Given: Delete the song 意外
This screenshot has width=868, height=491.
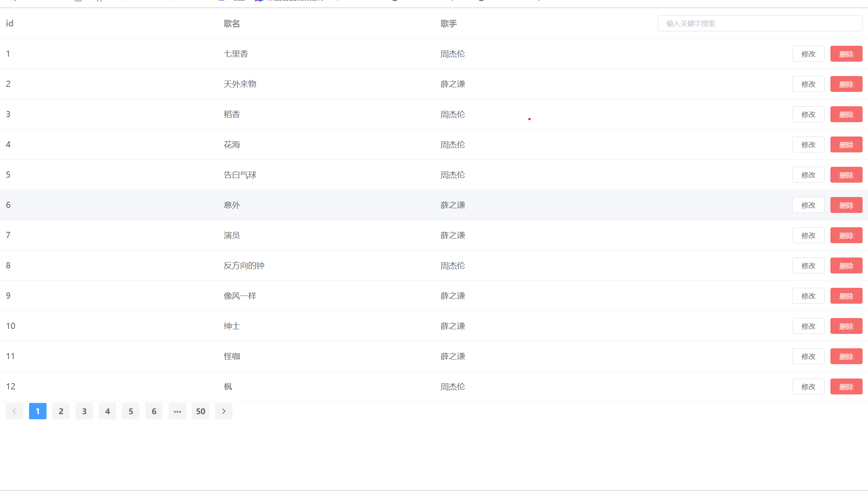Looking at the screenshot, I should (846, 205).
